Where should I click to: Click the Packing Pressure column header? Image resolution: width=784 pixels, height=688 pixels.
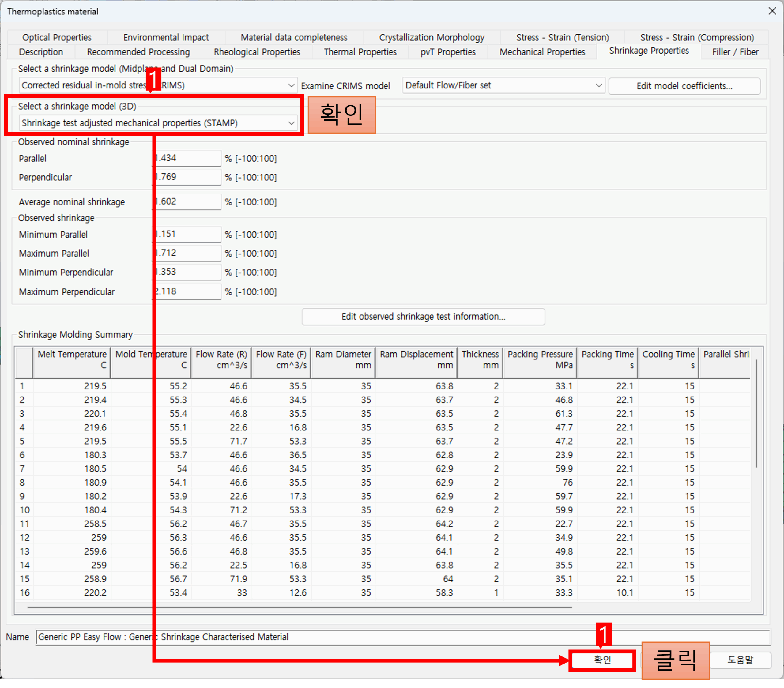click(540, 359)
